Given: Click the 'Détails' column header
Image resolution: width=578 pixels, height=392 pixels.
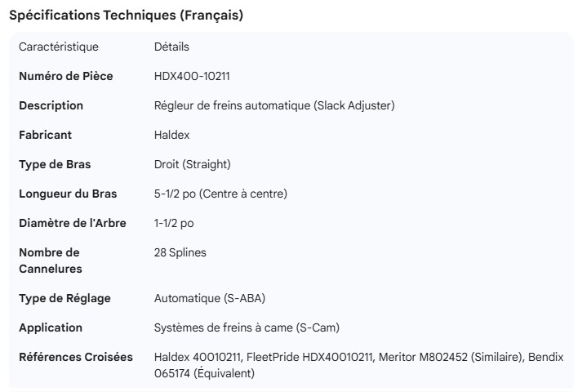Looking at the screenshot, I should coord(171,47).
